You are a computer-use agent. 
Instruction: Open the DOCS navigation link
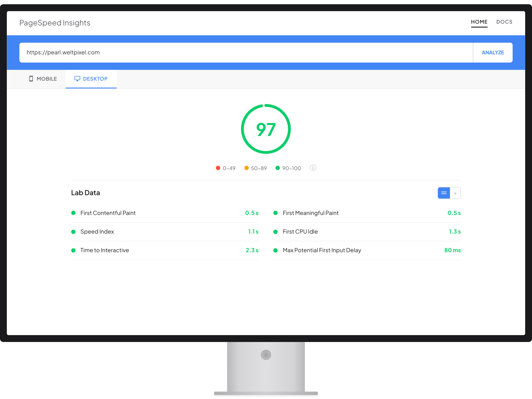(x=504, y=22)
